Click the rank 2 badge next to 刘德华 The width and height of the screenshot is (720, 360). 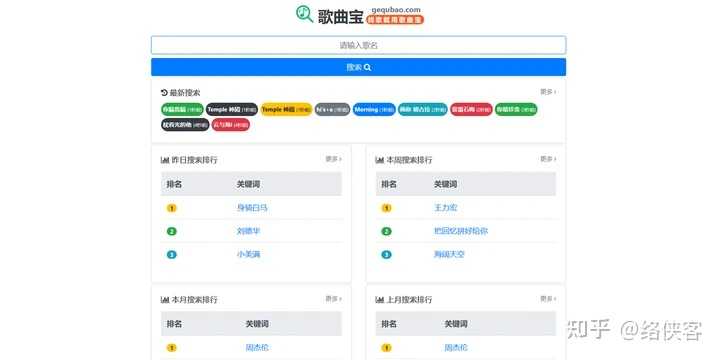tap(171, 231)
